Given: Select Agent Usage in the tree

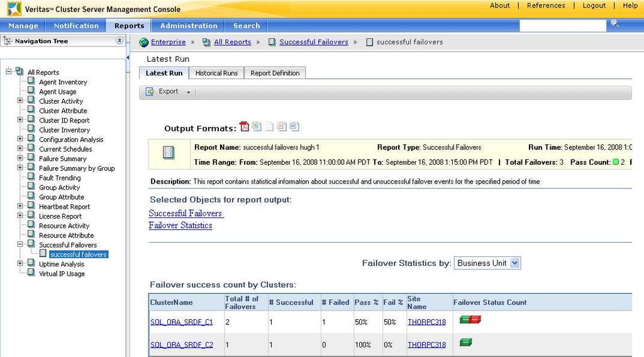Looking at the screenshot, I should pos(57,92).
